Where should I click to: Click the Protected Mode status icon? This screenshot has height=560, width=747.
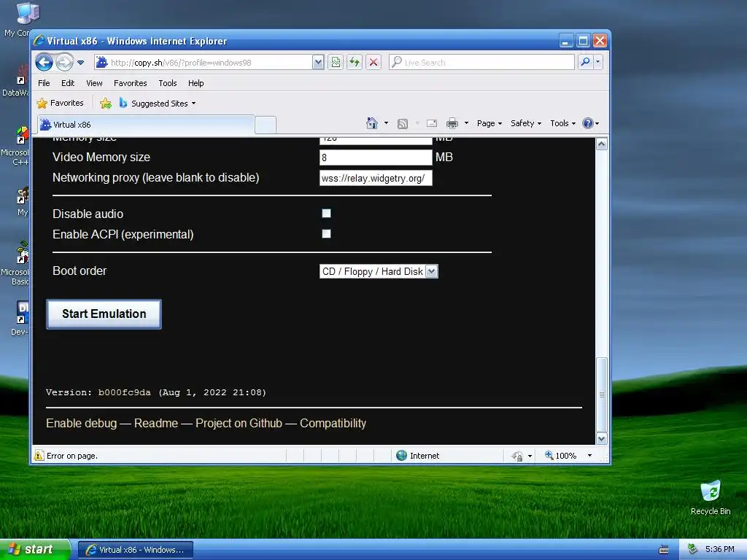[517, 456]
